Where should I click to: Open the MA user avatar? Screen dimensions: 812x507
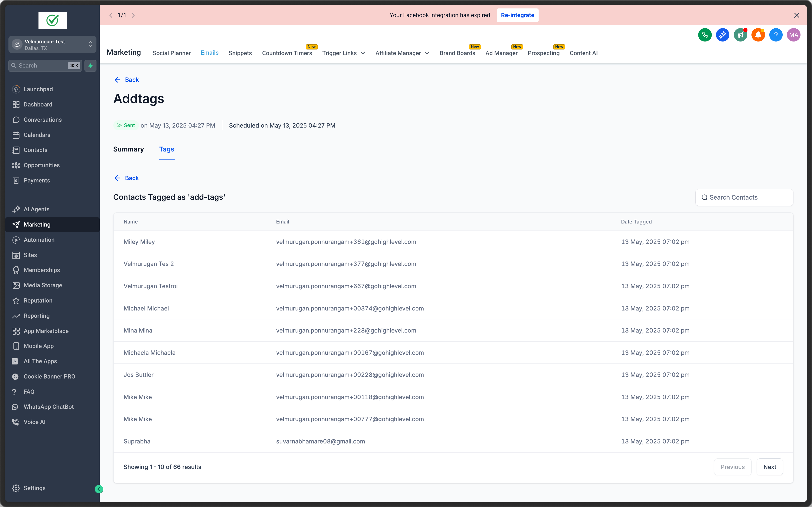tap(793, 35)
